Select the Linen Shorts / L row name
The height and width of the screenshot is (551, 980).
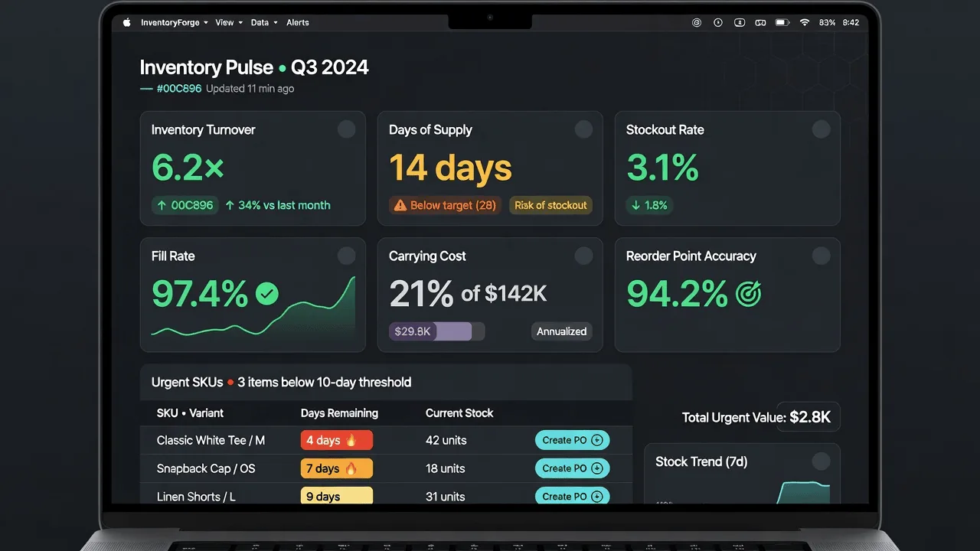point(196,497)
